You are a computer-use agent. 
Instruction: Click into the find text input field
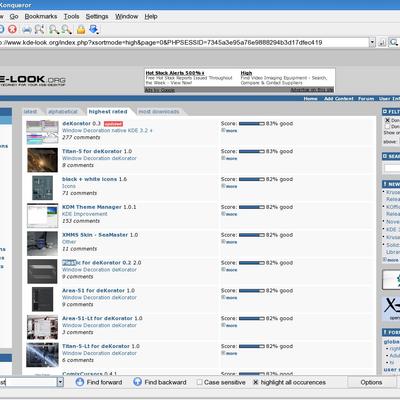[28, 382]
